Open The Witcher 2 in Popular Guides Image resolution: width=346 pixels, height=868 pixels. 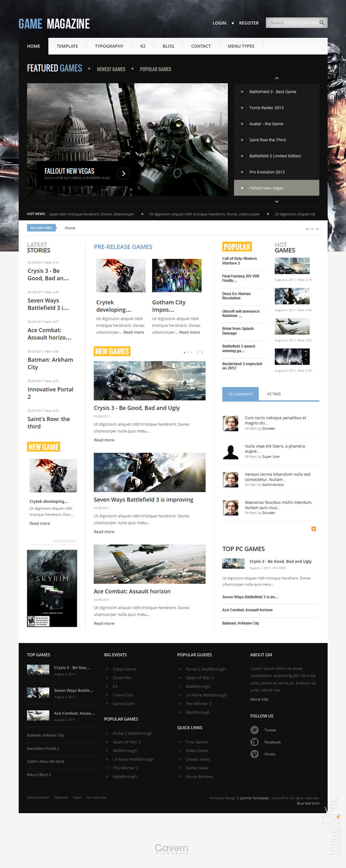point(198,704)
